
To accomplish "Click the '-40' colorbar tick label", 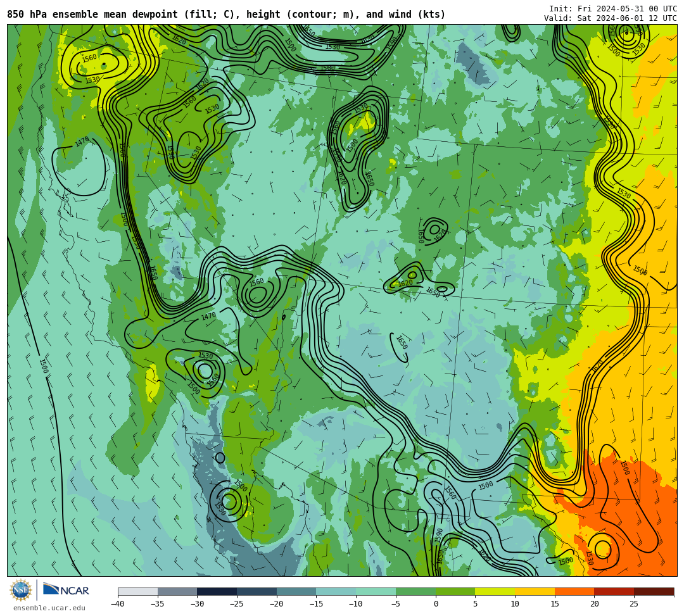I will [118, 604].
